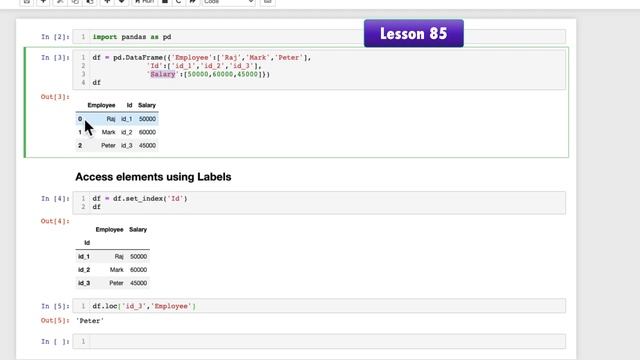640x360 pixels.
Task: Click the Peter cell in the Out[3] table
Action: point(108,145)
